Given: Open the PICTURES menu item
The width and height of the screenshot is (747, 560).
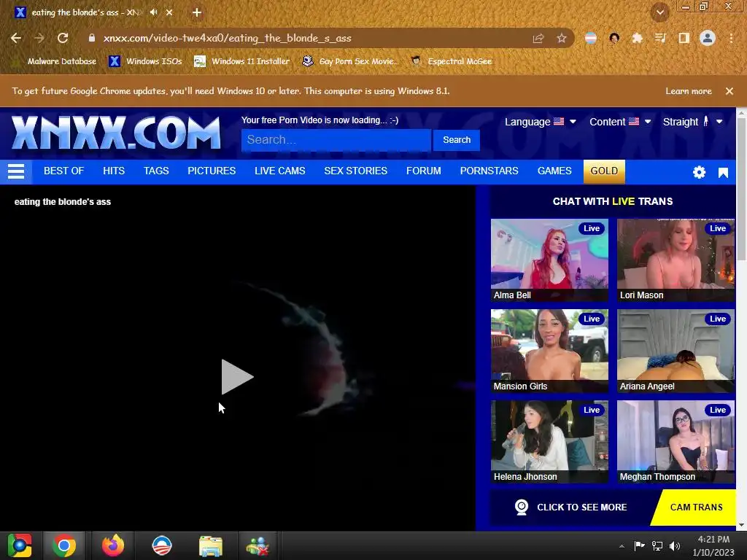Looking at the screenshot, I should (212, 171).
